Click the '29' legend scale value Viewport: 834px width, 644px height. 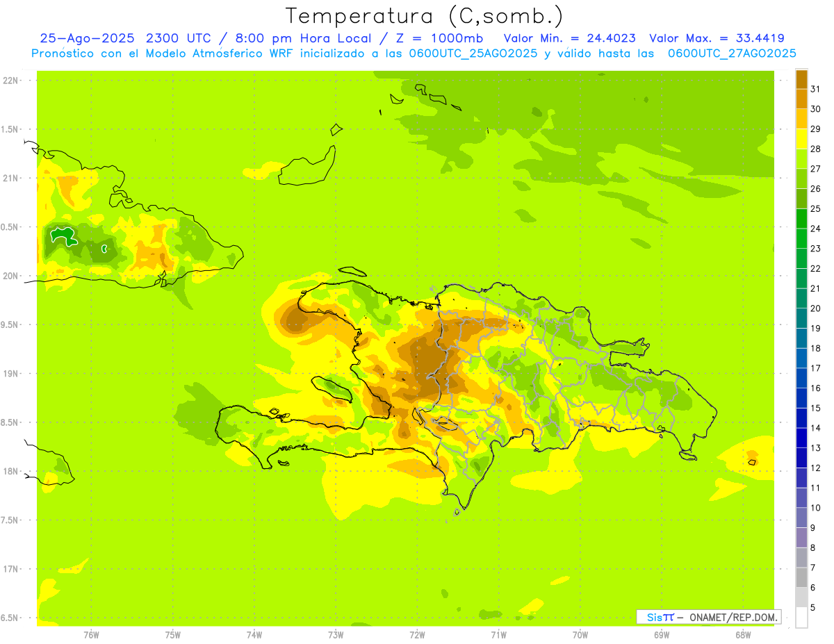(x=815, y=129)
